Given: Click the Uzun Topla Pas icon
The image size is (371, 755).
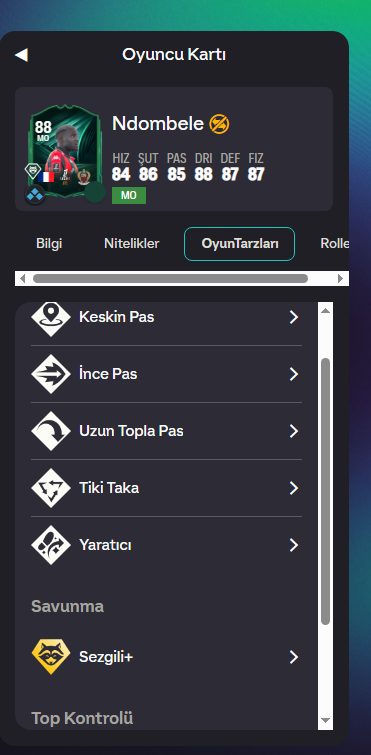Looking at the screenshot, I should tap(51, 431).
